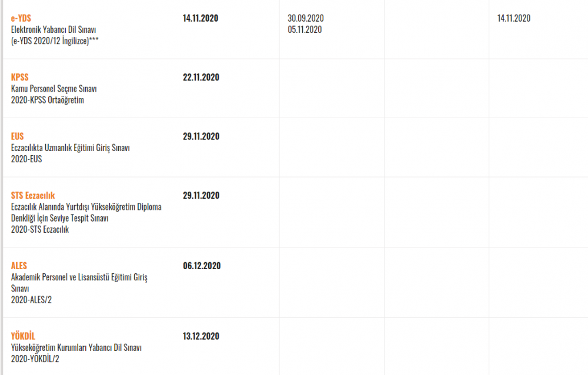Select the 14.11.2020 bold exam date

click(201, 18)
